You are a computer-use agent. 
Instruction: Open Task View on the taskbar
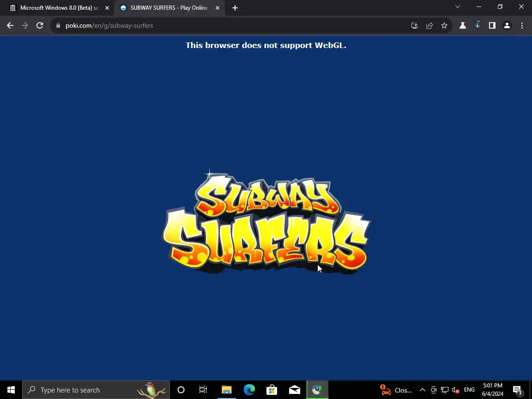coord(203,390)
